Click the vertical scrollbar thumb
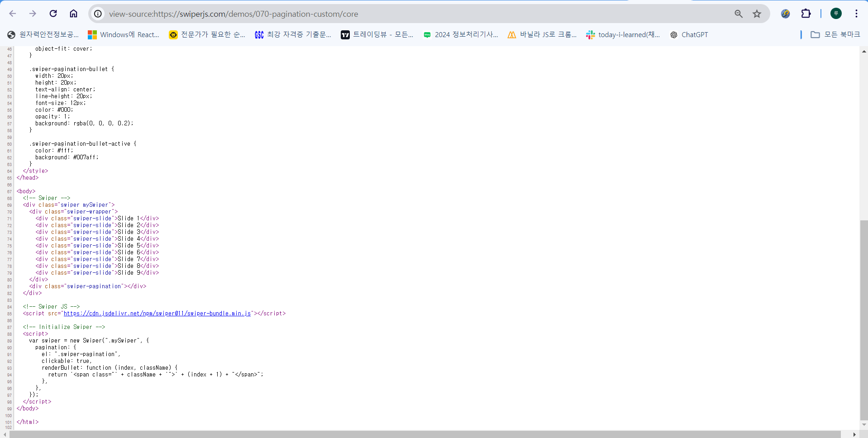The width and height of the screenshot is (868, 438). click(x=864, y=320)
